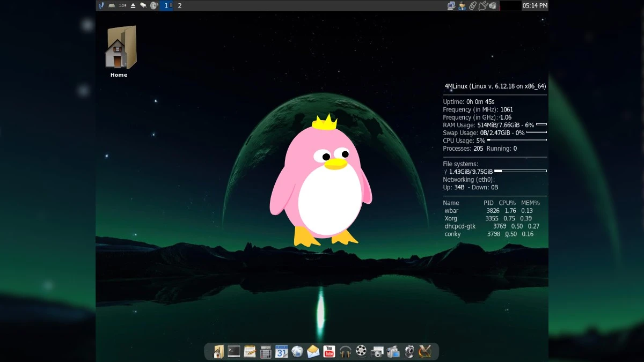Open the network monitor icon in the tray
The width and height of the screenshot is (644, 362).
pos(451,5)
